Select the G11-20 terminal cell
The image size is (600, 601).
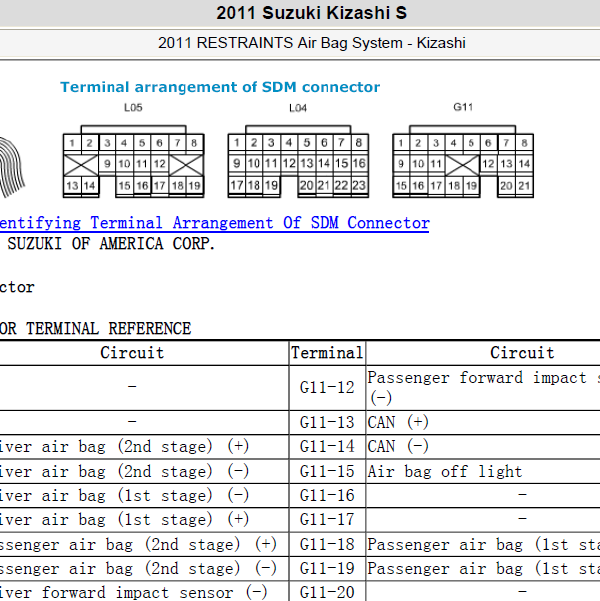(x=327, y=591)
